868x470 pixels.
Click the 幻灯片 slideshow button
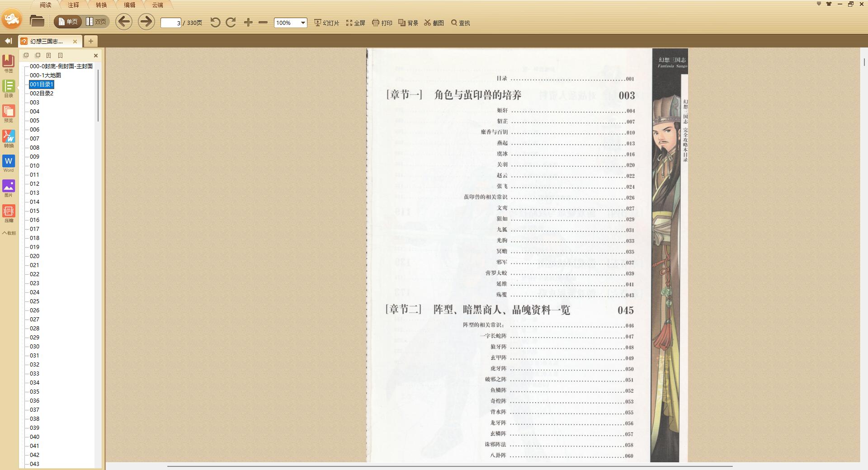(x=326, y=23)
